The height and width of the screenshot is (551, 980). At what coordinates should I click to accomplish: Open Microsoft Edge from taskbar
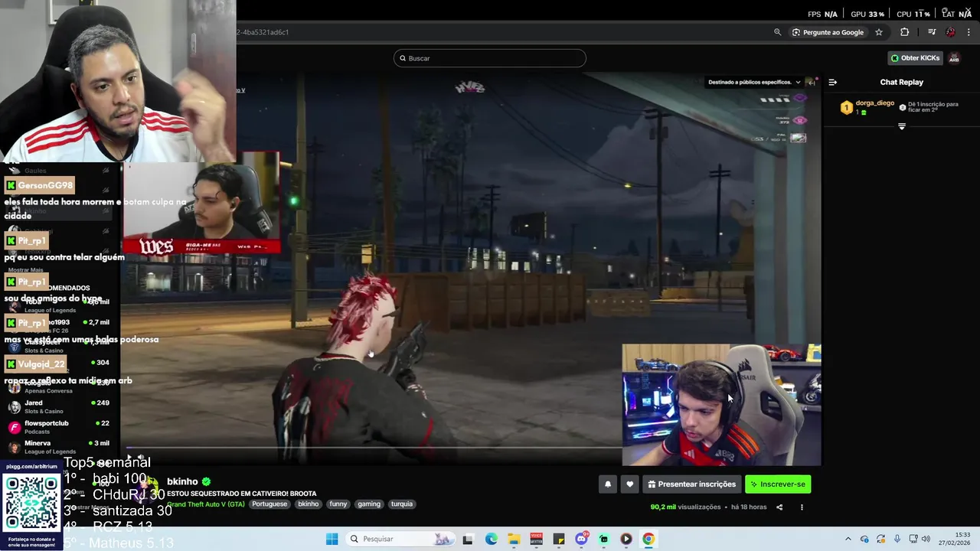(x=491, y=539)
